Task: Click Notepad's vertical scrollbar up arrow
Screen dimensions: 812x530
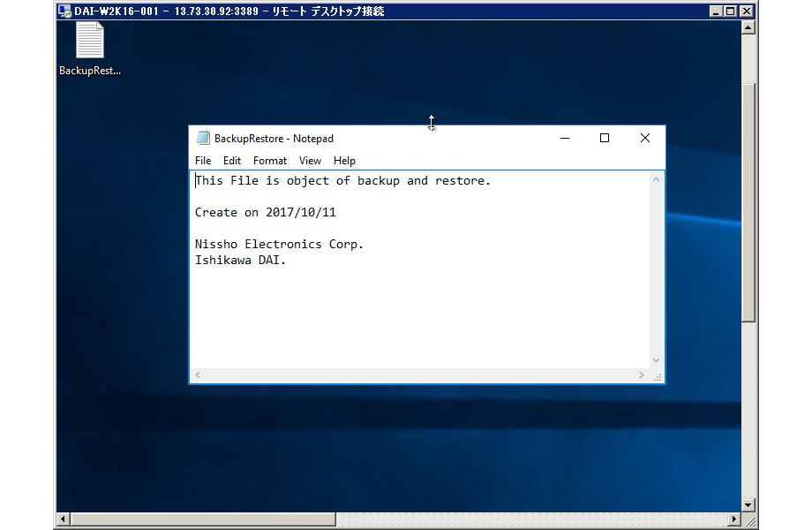Action: pyautogui.click(x=656, y=180)
